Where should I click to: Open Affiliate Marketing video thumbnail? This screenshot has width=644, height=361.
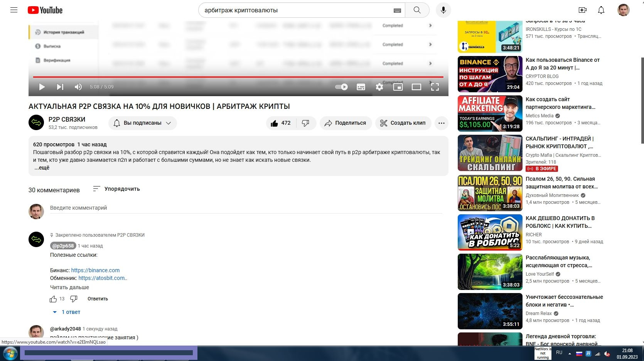490,114
